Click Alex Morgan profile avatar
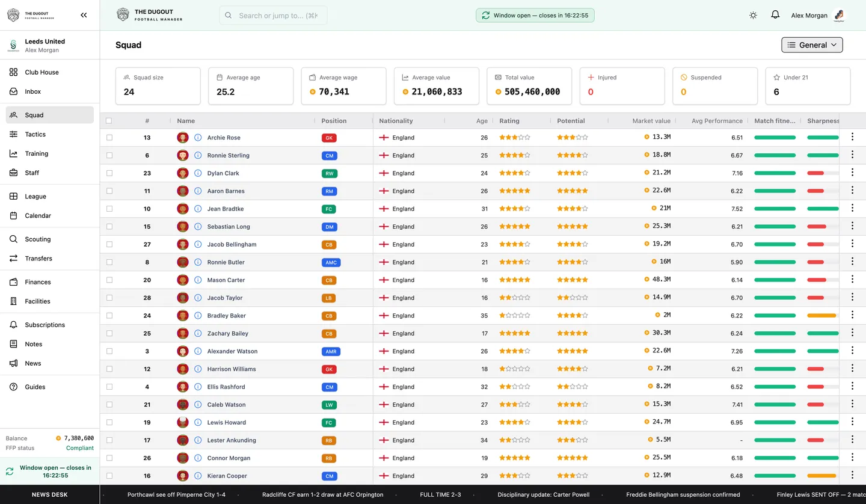Image resolution: width=866 pixels, height=504 pixels. (x=839, y=16)
